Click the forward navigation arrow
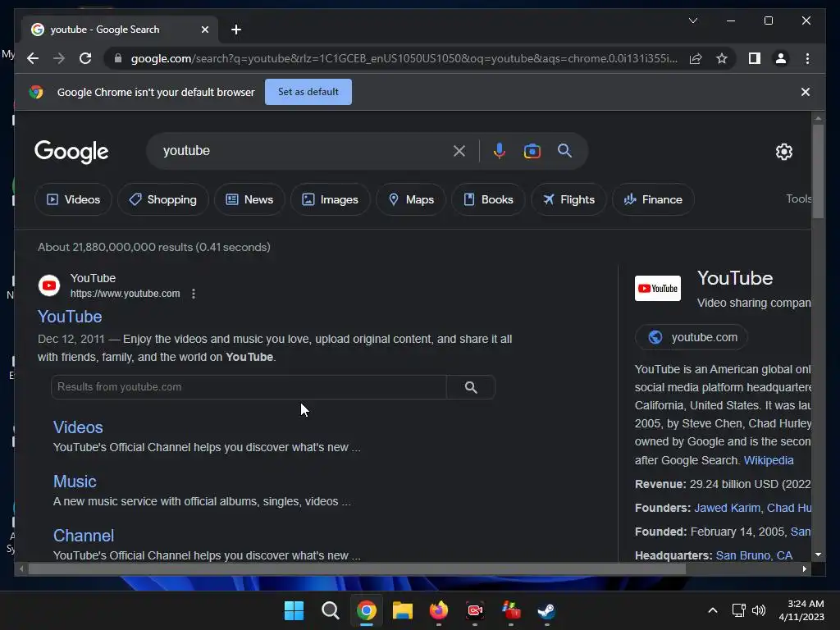Viewport: 840px width, 630px height. [x=59, y=58]
